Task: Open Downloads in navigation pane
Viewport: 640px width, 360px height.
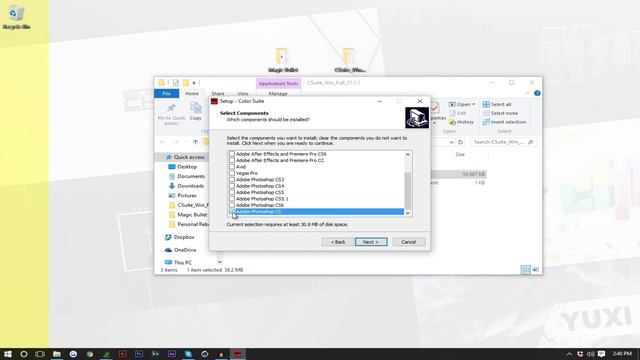Action: tap(186, 186)
